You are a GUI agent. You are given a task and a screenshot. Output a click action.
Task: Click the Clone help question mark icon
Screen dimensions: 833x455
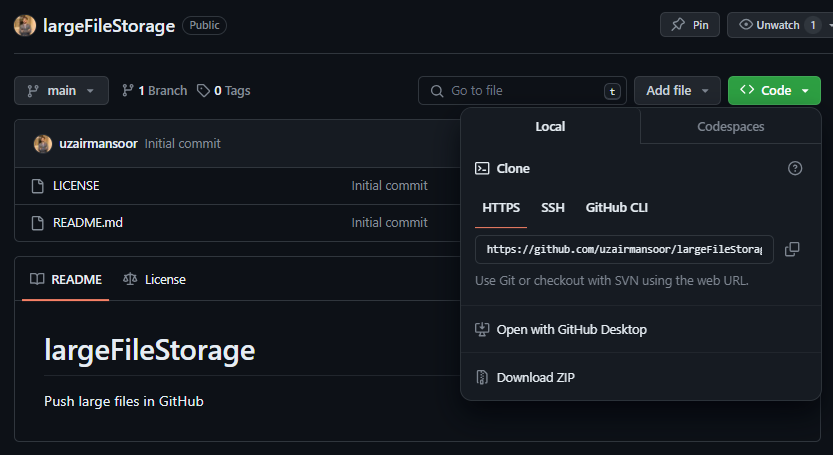795,168
